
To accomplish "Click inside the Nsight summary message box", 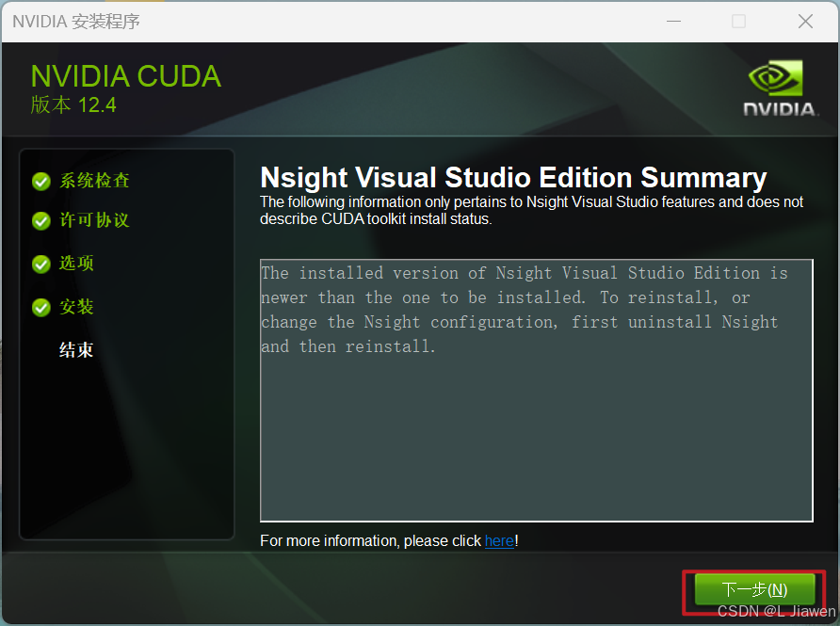I will click(536, 391).
